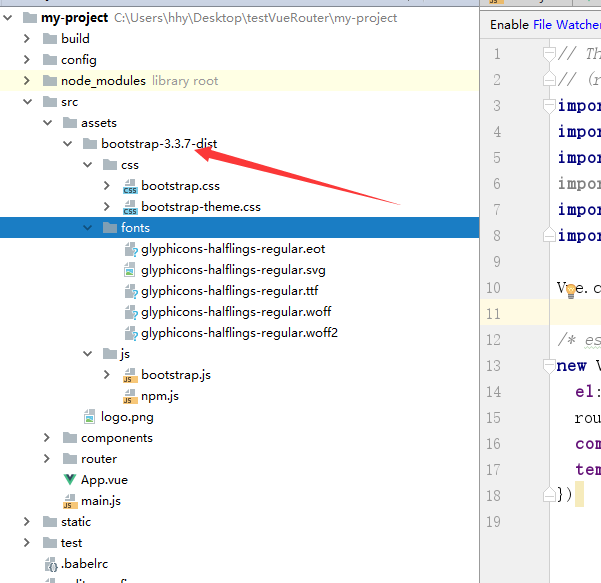Select glyphicons-halflings-regular.eot file name

(233, 249)
